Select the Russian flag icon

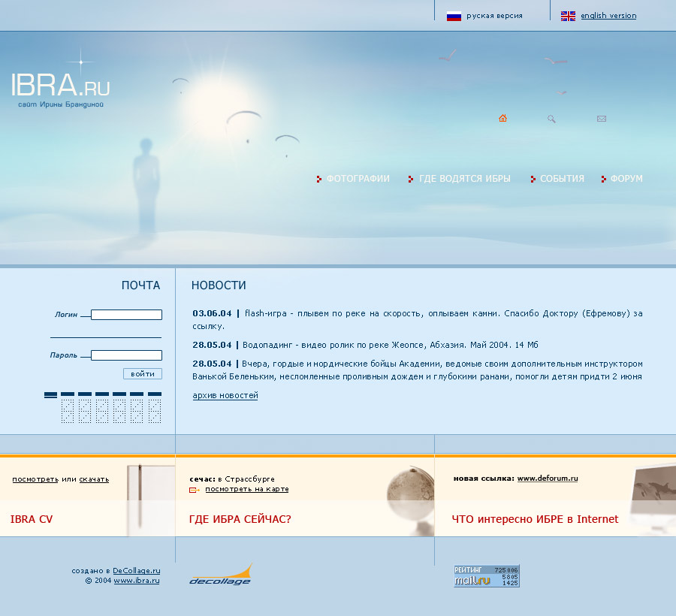pyautogui.click(x=454, y=16)
